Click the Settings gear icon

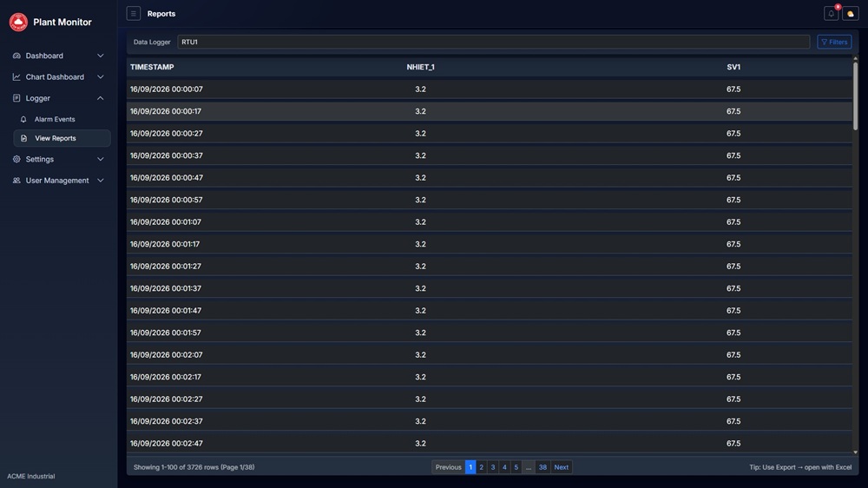(x=16, y=159)
